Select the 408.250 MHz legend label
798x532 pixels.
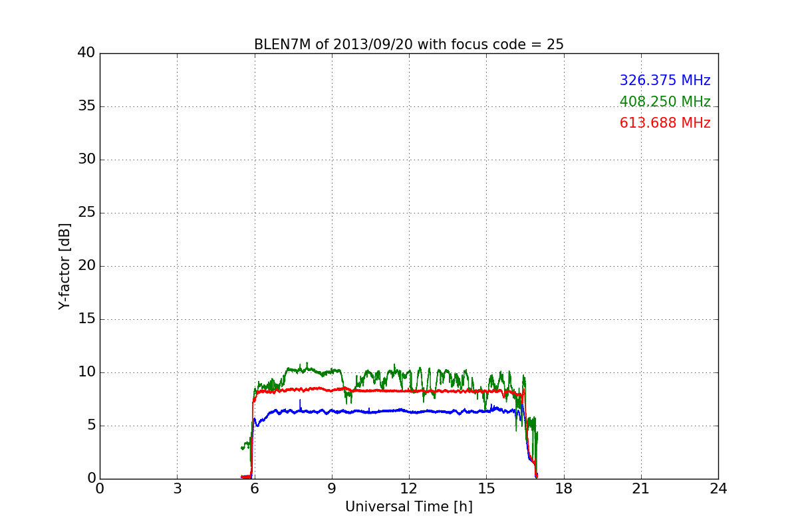[x=665, y=102]
